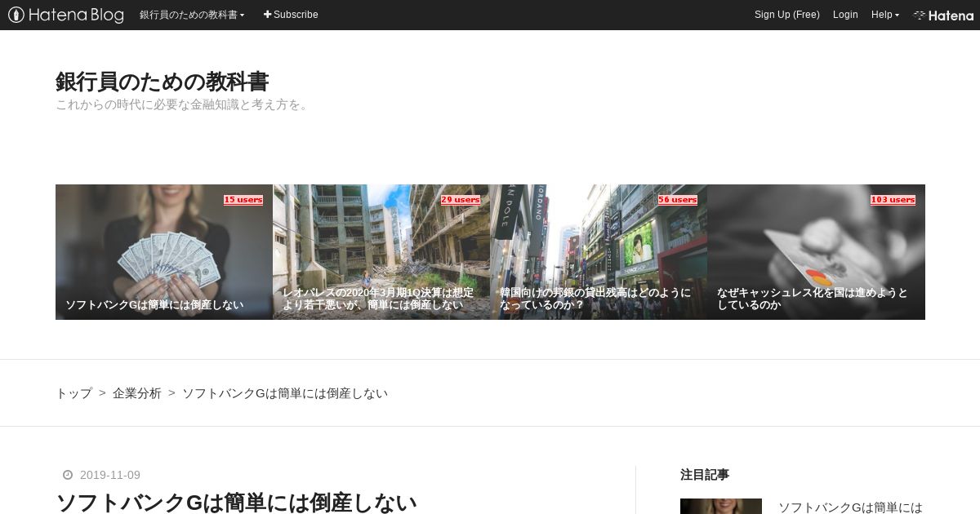Expand the Help dropdown menu
The width and height of the screenshot is (980, 514).
pos(885,15)
